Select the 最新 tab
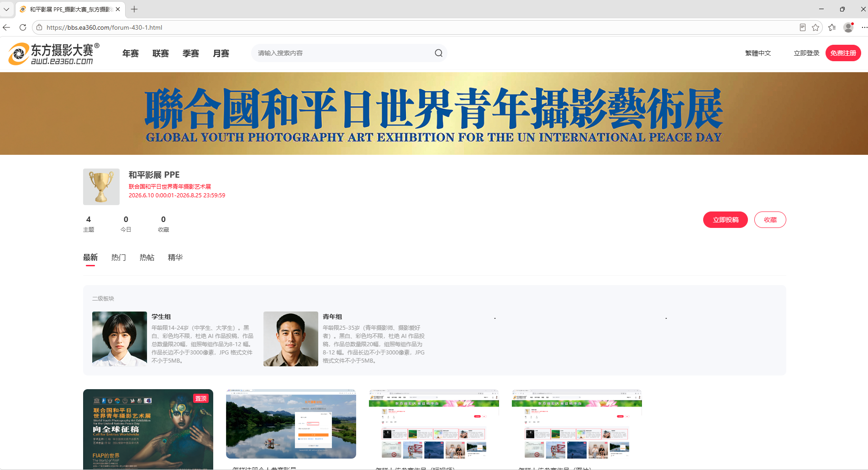This screenshot has height=470, width=868. (x=90, y=258)
